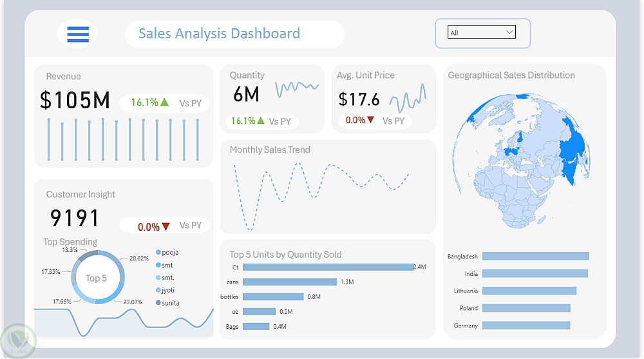Click the Avg. Unit Price red down arrow
Viewport: 644px width, 359px height.
coord(370,120)
